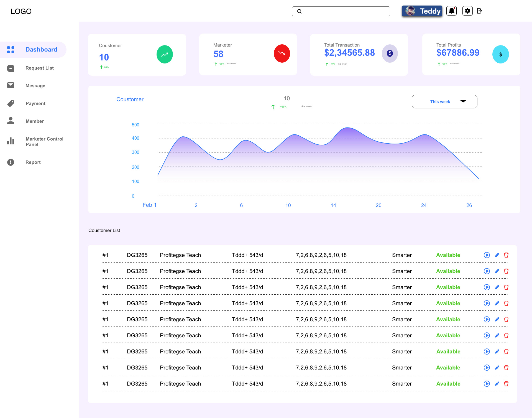532x418 pixels.
Task: Select Dashboard in the sidebar
Action: (x=41, y=50)
